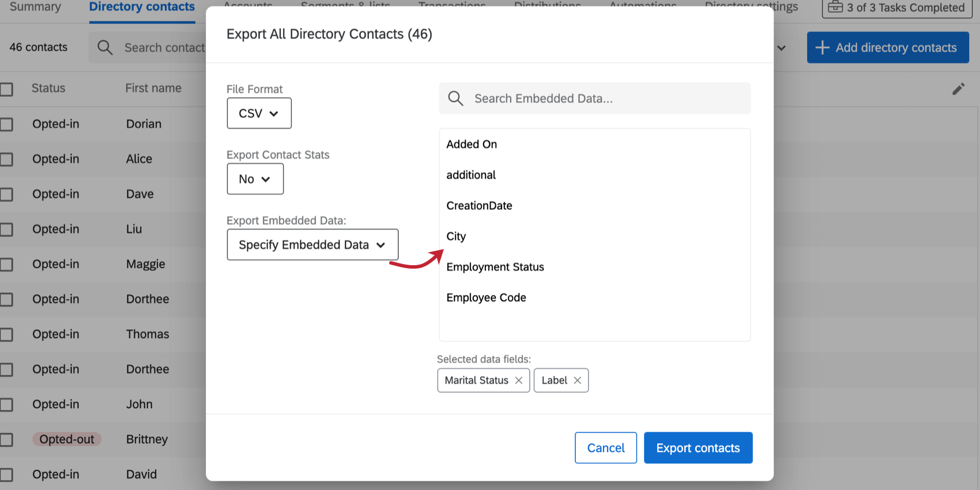Pick the City embedded data field
Image resolution: width=980 pixels, height=490 pixels.
tap(456, 236)
